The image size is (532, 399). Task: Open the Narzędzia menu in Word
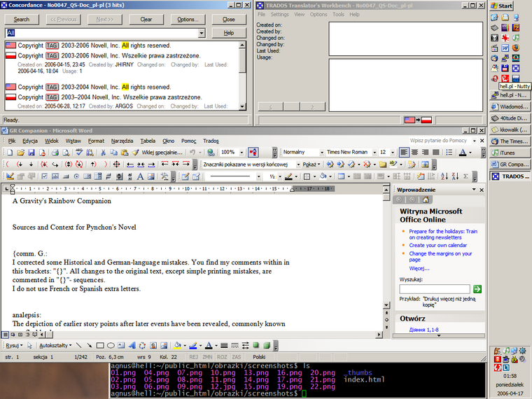click(x=122, y=141)
